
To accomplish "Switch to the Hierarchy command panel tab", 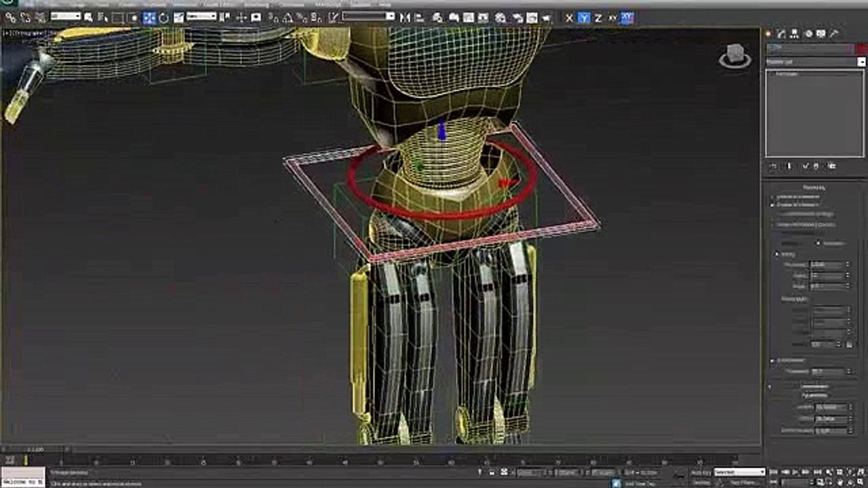I will 795,33.
